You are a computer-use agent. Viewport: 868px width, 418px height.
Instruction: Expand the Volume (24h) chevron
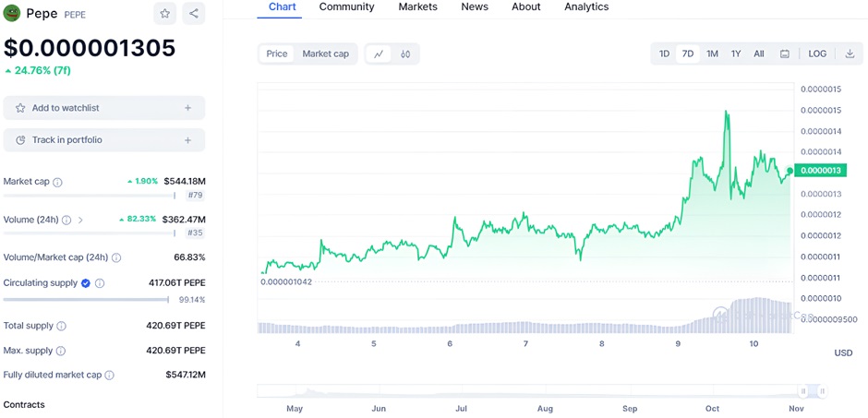[80, 220]
